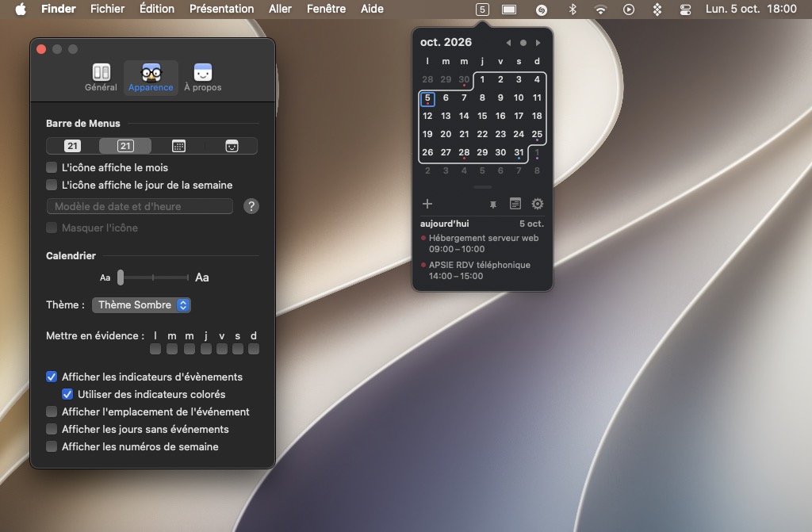Jump to today with the dot button
Viewport: 812px width, 532px height.
click(523, 43)
